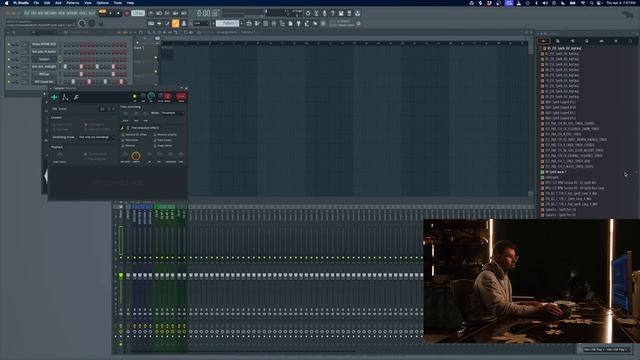Open the Options menu
This screenshot has height=360, width=640.
pos(102,3)
